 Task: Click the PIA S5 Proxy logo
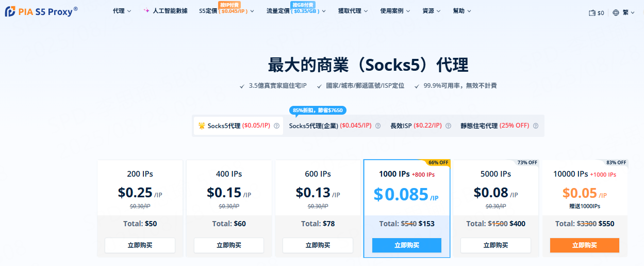[41, 11]
